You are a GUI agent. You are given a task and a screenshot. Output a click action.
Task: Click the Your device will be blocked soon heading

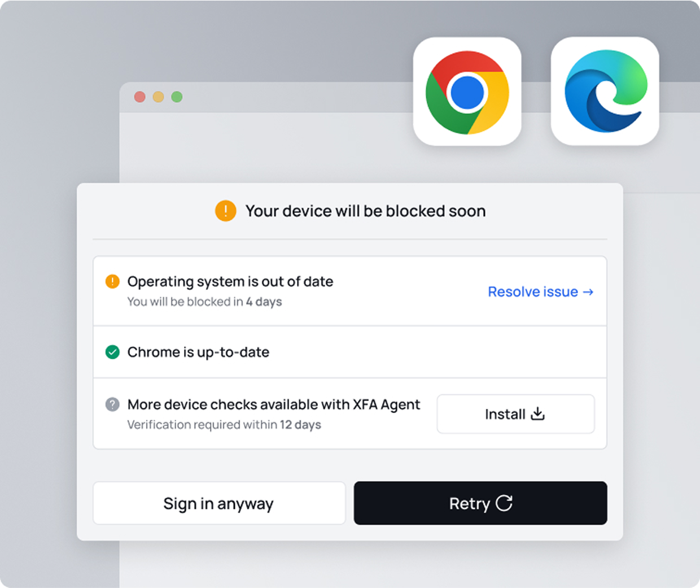[x=365, y=211]
